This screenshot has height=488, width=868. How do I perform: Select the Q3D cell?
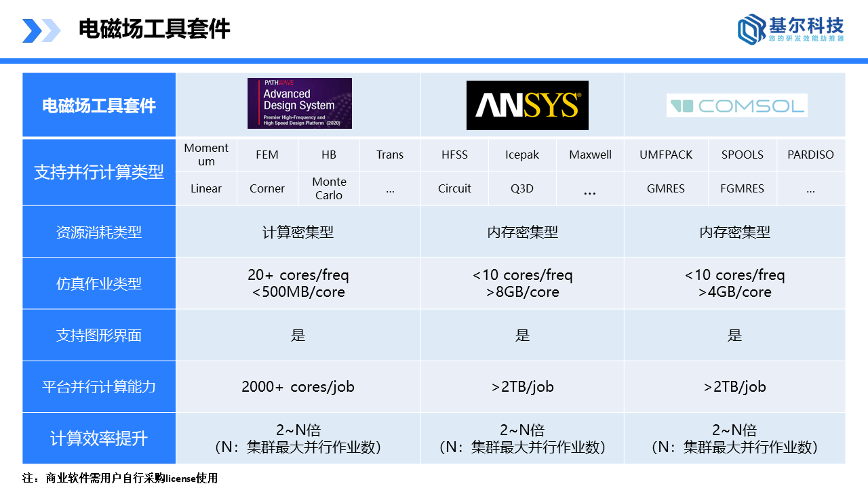tap(522, 188)
